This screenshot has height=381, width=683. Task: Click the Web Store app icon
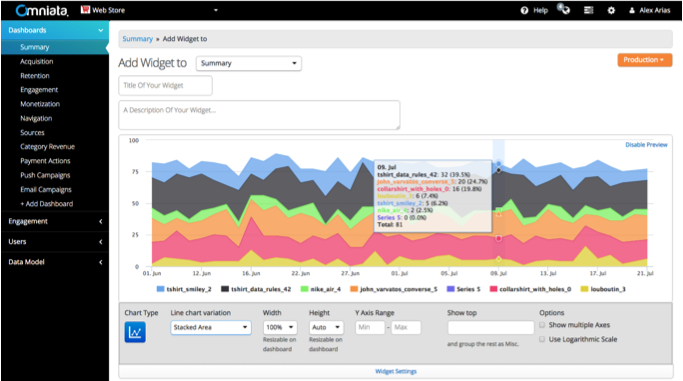pos(85,10)
